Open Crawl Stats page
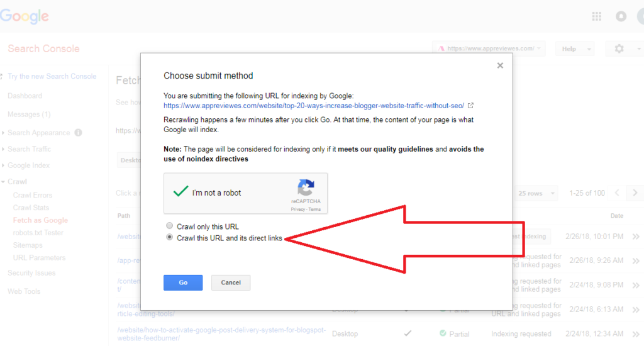Viewport: 644px width, 346px height. 31,208
